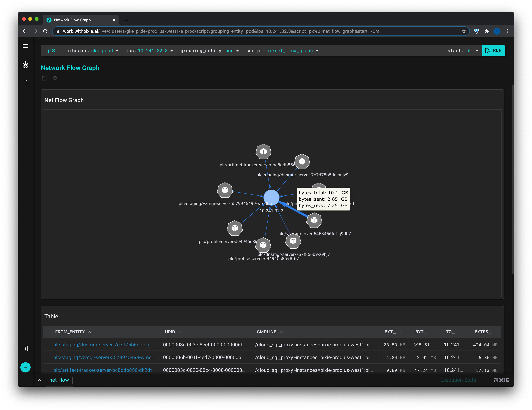Open the namespaces (ns) sidebar icon

point(25,80)
